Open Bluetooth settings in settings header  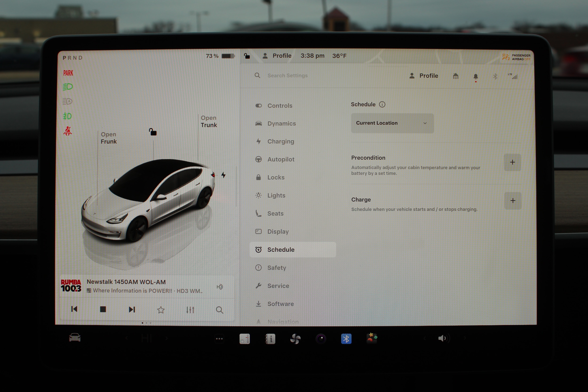[495, 76]
